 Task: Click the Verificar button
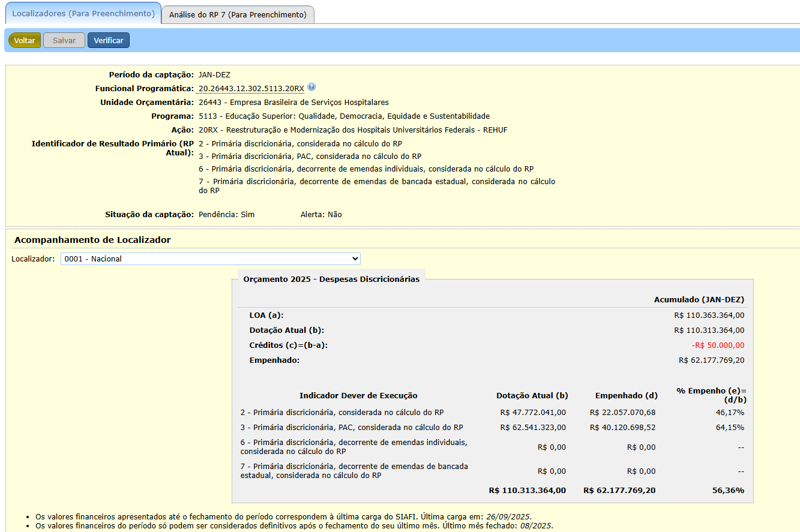click(109, 40)
